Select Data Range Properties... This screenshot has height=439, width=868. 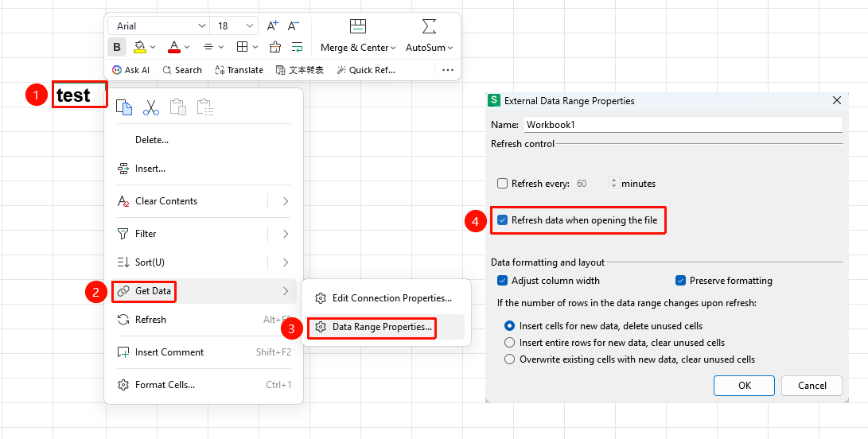(x=386, y=327)
